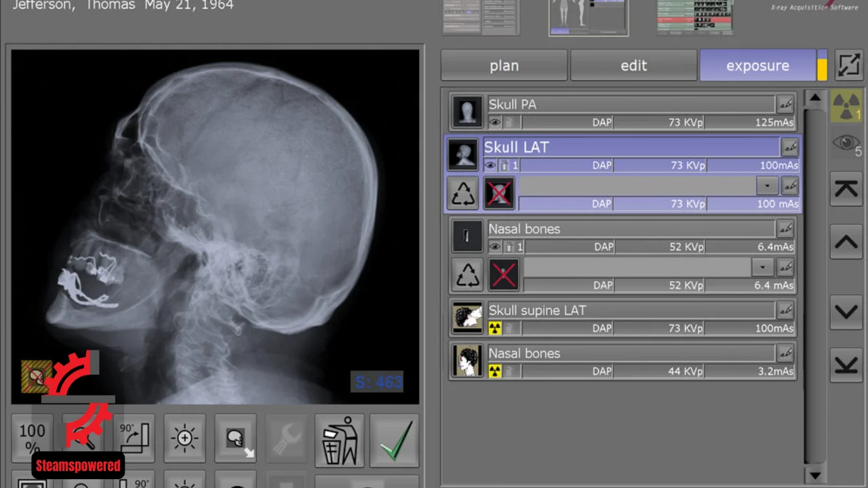Edit the Nasal bones 6.4 mAs rejected row with the pencil icon

tap(785, 267)
